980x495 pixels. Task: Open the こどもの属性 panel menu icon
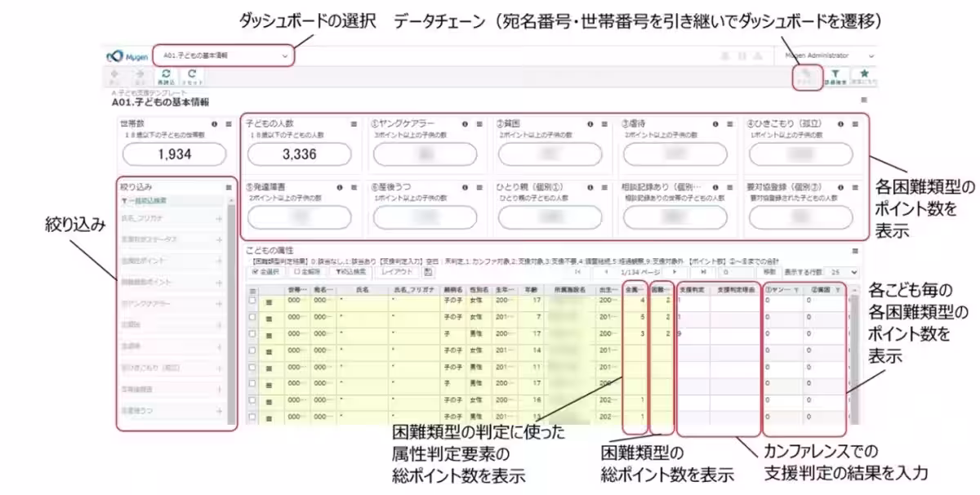(x=855, y=251)
